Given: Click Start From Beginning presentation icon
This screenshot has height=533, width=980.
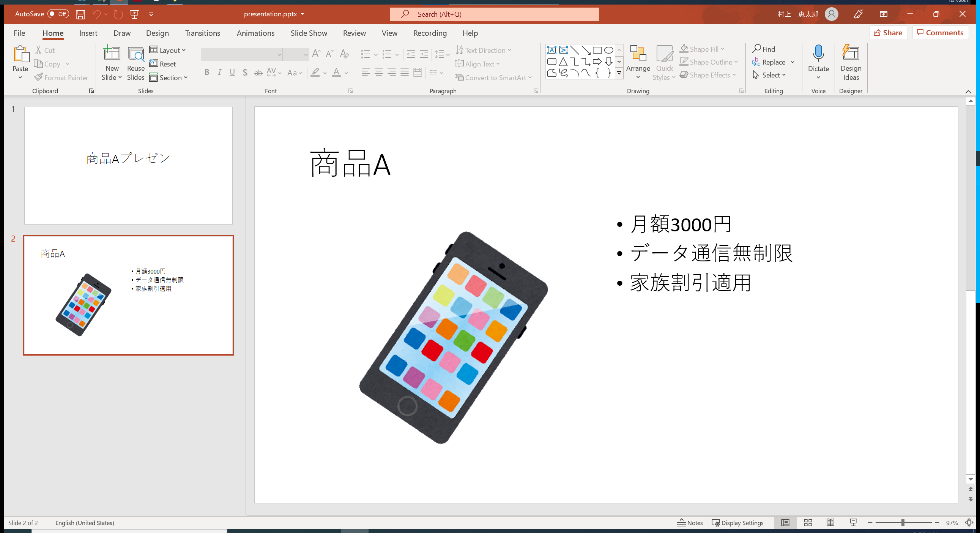Looking at the screenshot, I should [x=134, y=14].
